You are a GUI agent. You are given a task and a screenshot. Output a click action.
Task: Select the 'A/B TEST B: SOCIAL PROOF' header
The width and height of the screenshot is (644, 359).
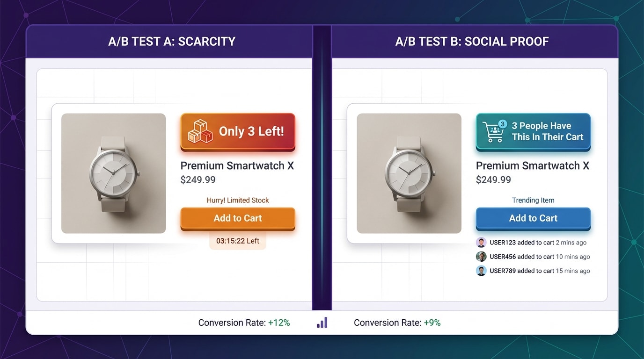(472, 41)
